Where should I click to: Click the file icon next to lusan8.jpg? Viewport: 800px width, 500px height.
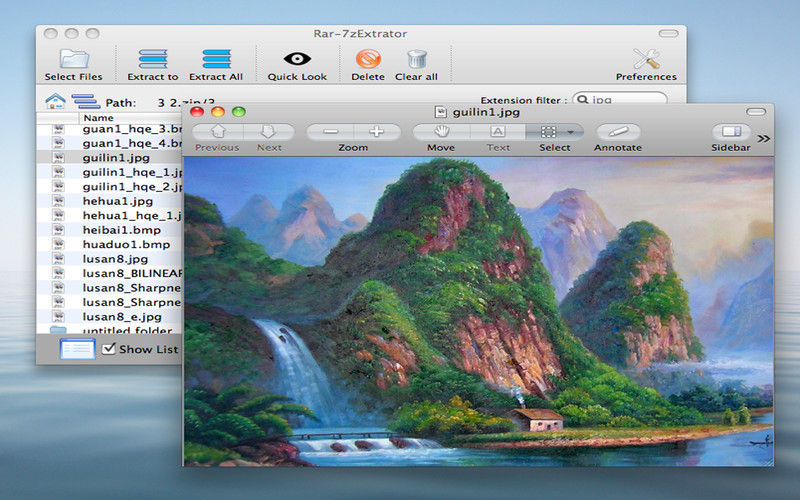[x=59, y=259]
